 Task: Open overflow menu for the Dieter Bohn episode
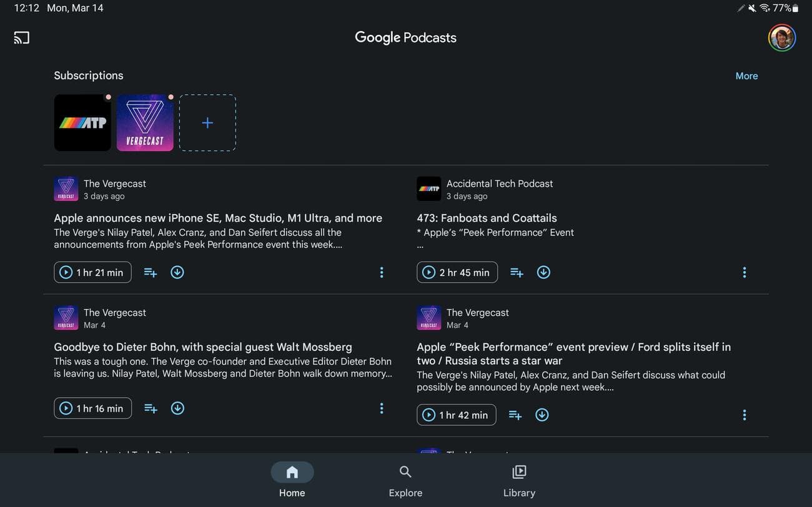coord(382,408)
